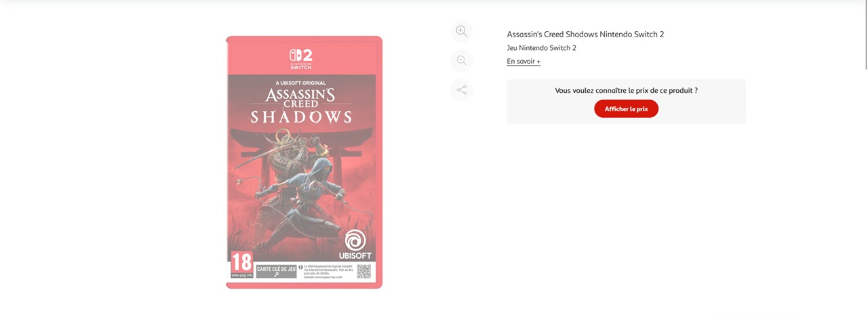Click the www.pegi.info text under rating
This screenshot has height=319, width=868.
point(241,276)
